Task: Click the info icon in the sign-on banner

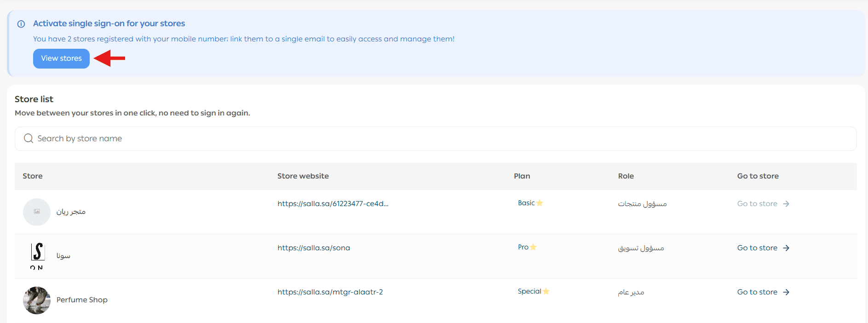Action: click(21, 24)
